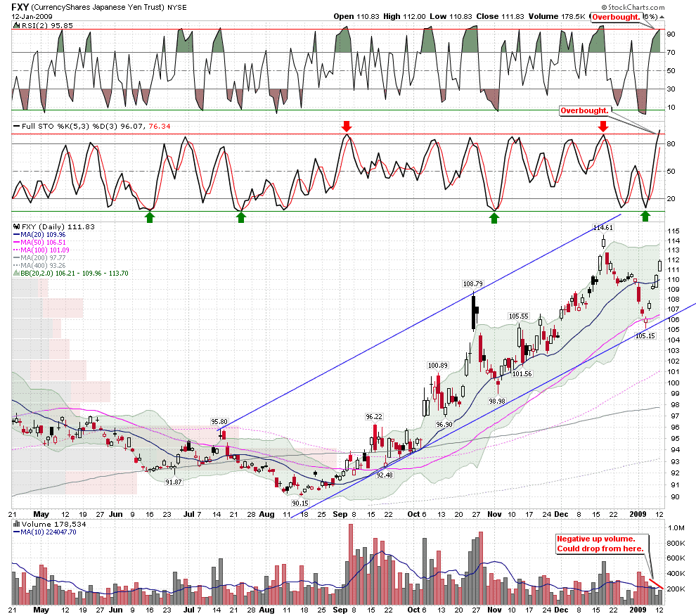Select the Low 110.83 value
The height and width of the screenshot is (616, 696).
click(451, 16)
